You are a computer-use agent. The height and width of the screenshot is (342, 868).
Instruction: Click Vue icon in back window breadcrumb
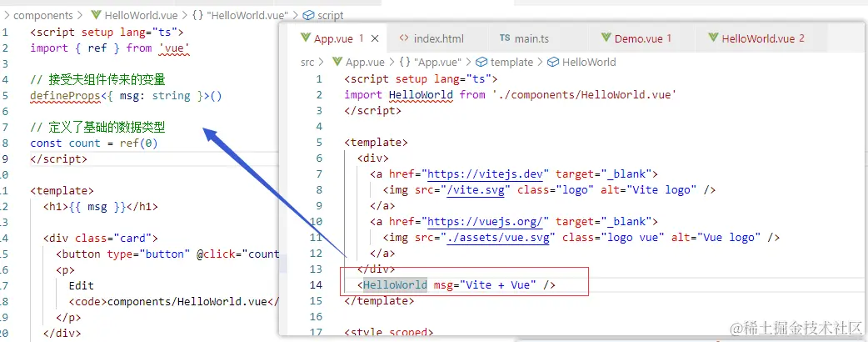pyautogui.click(x=95, y=16)
